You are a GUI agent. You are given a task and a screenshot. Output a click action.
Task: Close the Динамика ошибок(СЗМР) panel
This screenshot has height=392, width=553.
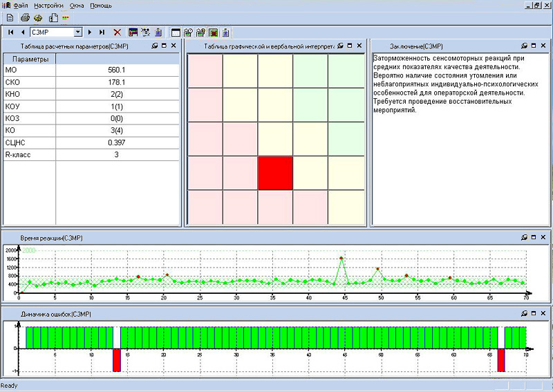pos(543,315)
